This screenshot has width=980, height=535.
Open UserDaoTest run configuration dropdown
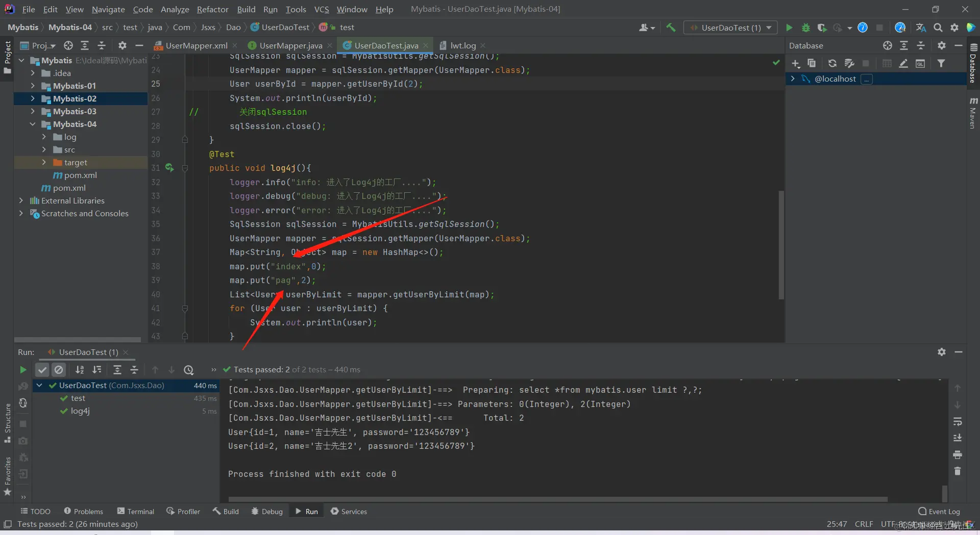[731, 28]
